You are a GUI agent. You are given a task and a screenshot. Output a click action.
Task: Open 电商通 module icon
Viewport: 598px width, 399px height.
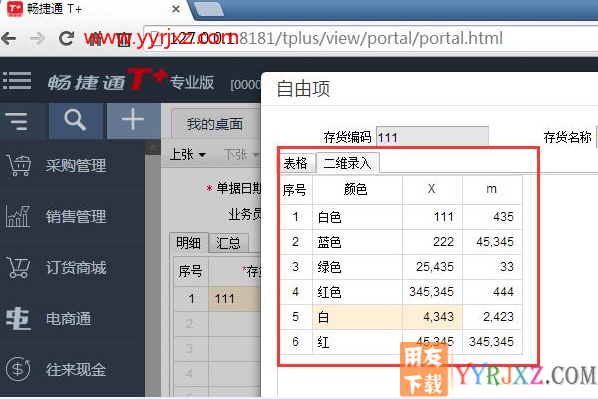pyautogui.click(x=18, y=318)
